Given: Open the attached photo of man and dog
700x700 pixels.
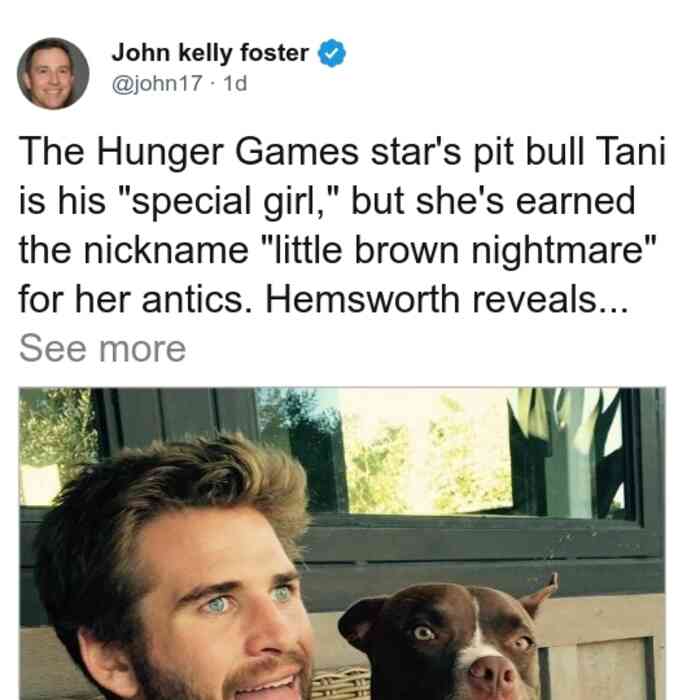Looking at the screenshot, I should 342,543.
